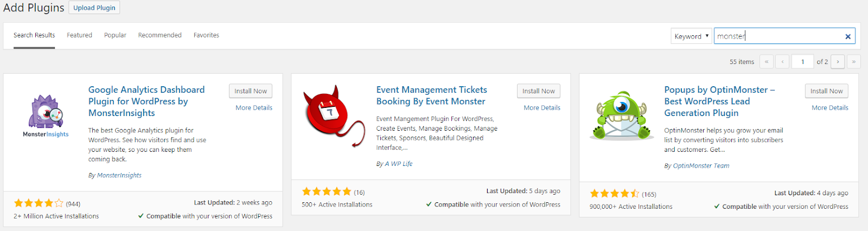View More Details for MonsterInsights plugin
Screen dimensions: 868x231
pyautogui.click(x=254, y=108)
